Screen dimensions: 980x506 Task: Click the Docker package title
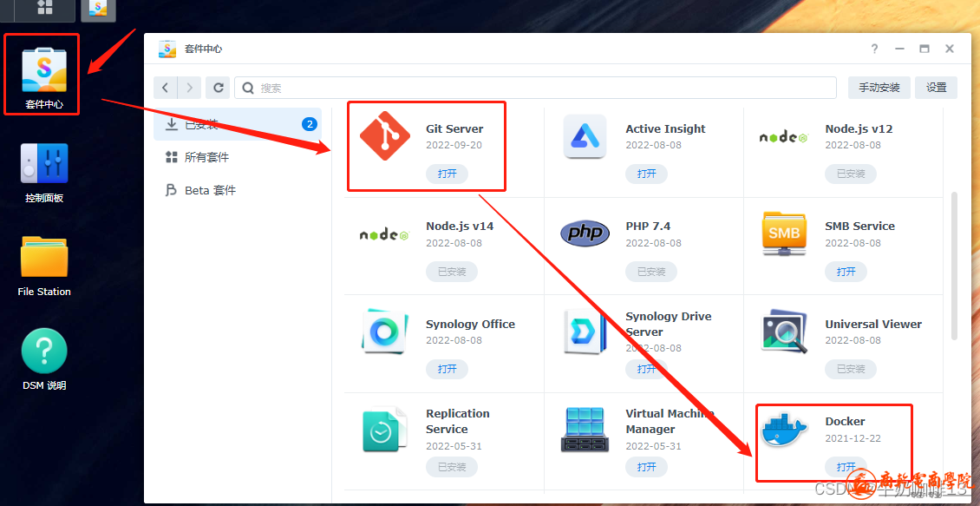tap(845, 421)
